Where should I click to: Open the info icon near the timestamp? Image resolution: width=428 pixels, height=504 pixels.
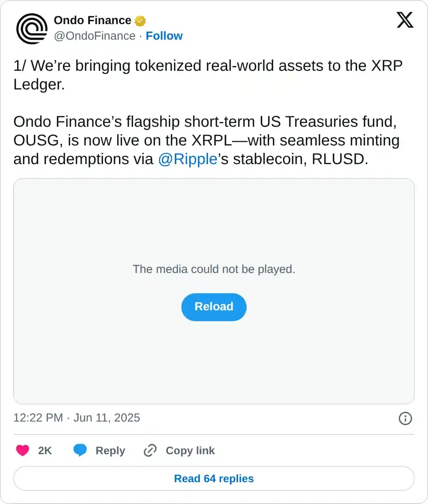(405, 418)
